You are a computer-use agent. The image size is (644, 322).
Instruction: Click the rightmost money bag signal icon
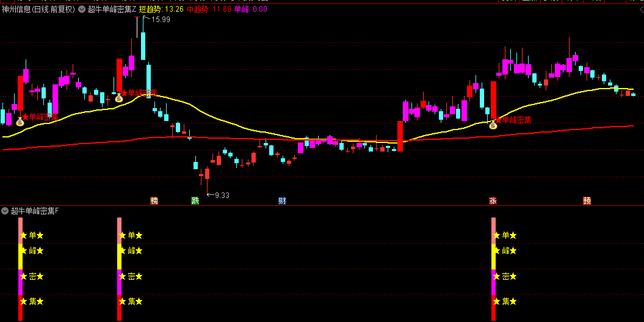point(493,124)
